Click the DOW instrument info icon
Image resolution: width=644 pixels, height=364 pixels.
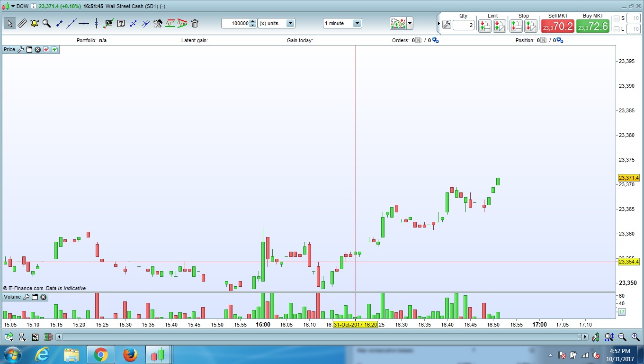pos(34,6)
